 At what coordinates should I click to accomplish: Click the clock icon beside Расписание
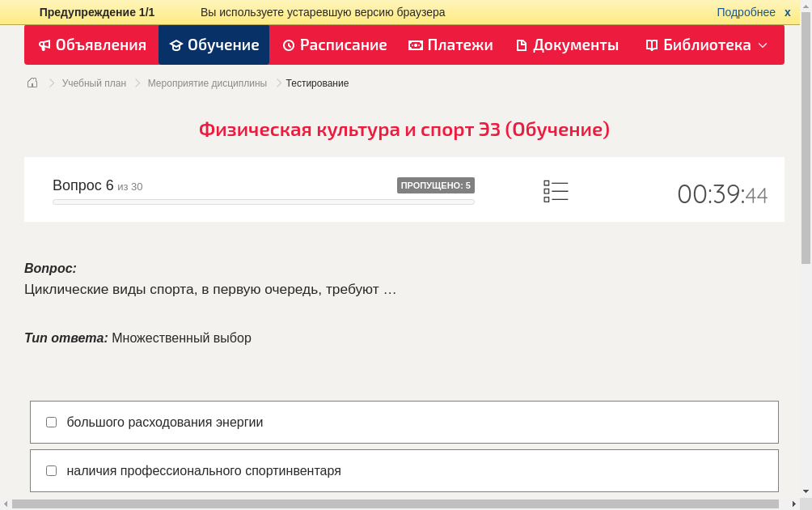[x=287, y=45]
